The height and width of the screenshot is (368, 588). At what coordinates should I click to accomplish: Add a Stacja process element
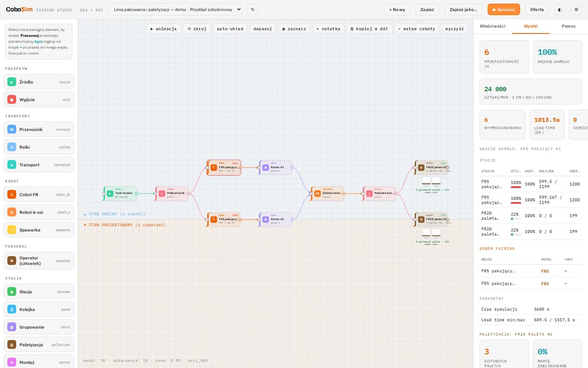coord(39,292)
